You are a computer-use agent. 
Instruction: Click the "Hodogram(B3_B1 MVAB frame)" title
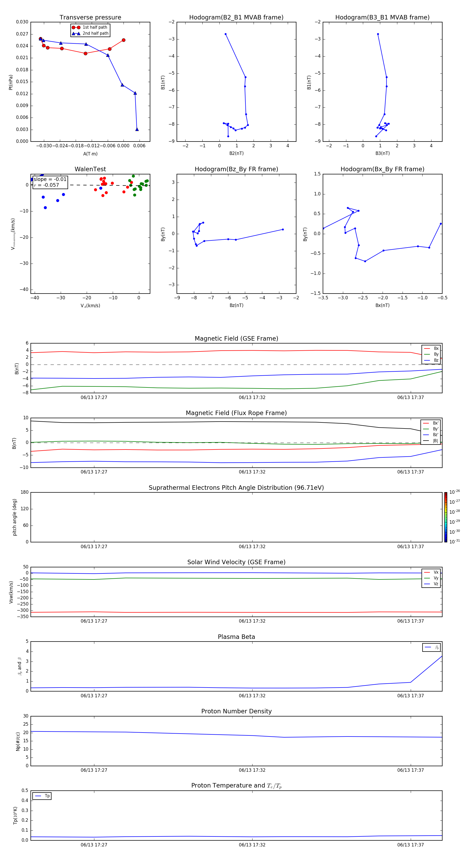(x=382, y=18)
